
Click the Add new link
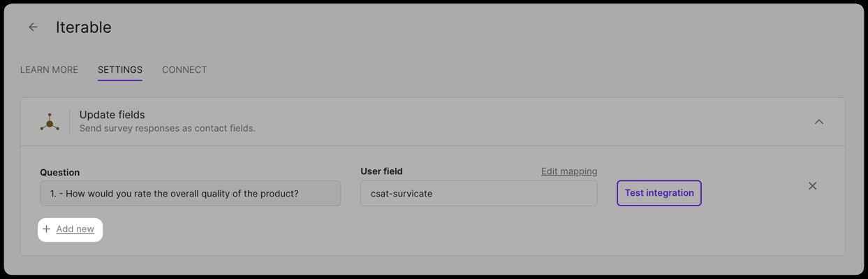click(x=75, y=229)
